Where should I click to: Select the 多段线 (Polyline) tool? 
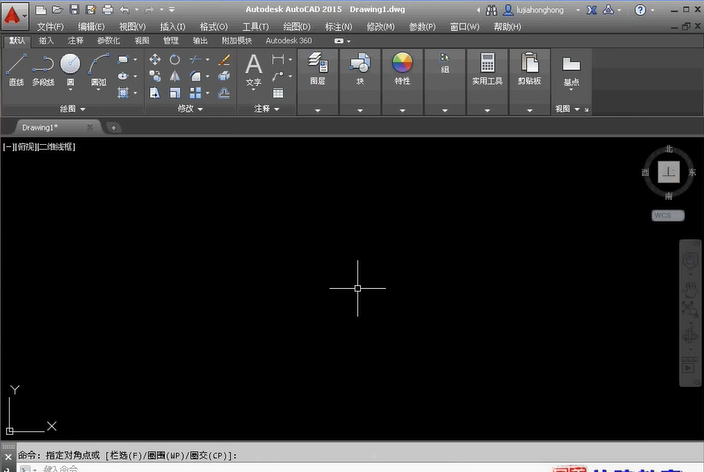(x=43, y=69)
